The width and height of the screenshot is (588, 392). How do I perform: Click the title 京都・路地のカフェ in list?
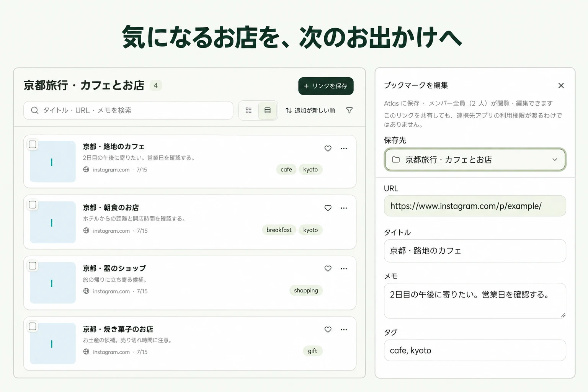114,147
